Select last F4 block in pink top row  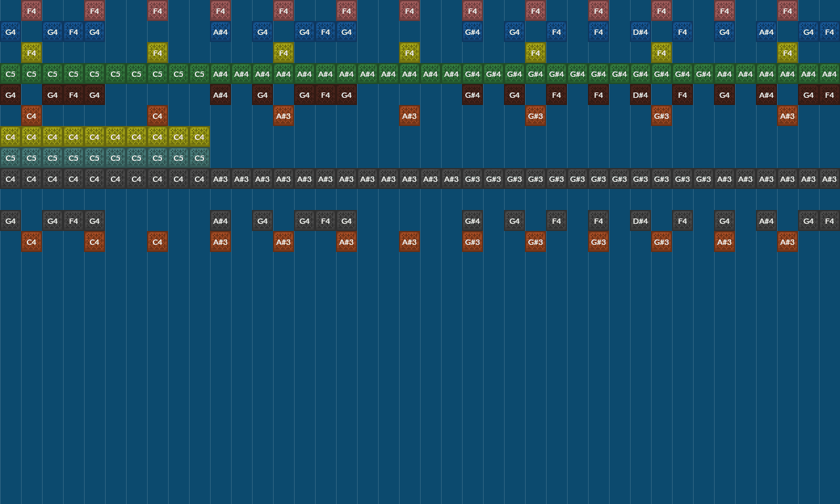click(x=787, y=10)
